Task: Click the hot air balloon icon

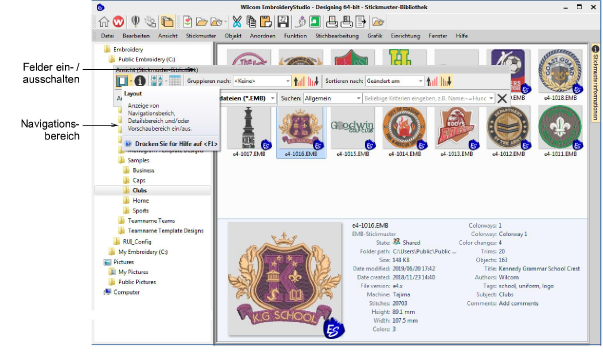Action: click(135, 22)
